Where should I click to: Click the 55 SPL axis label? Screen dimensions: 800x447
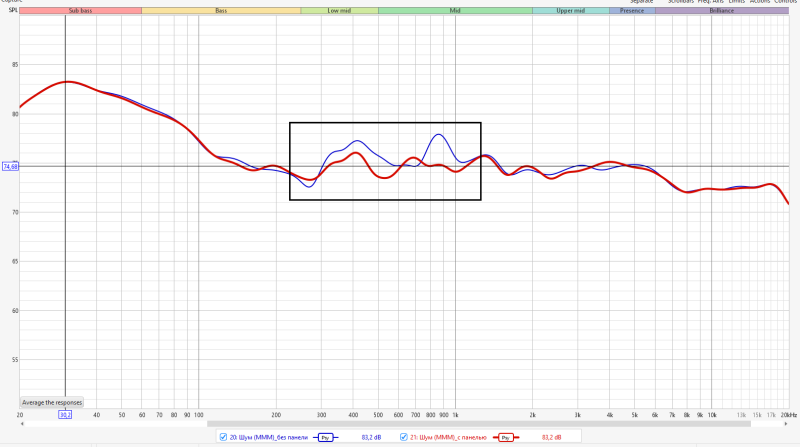click(x=15, y=360)
